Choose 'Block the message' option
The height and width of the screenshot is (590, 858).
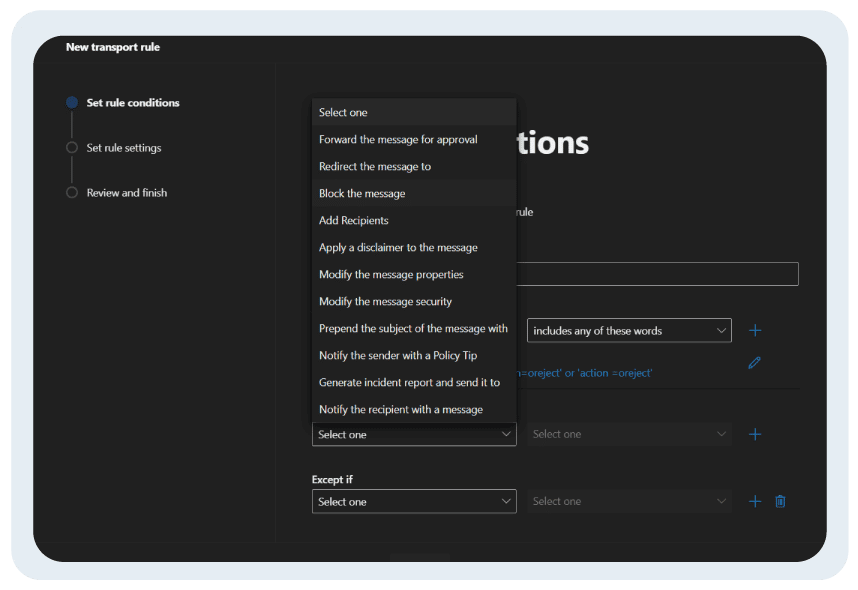pyautogui.click(x=362, y=193)
